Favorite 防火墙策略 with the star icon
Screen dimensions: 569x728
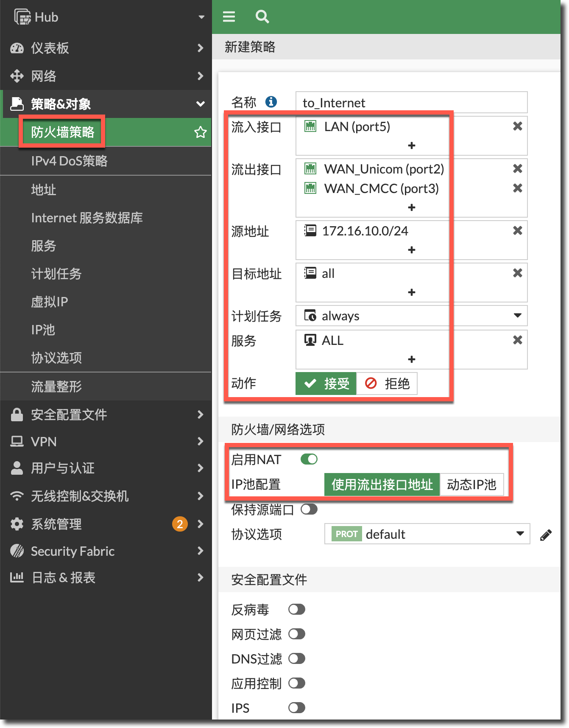pyautogui.click(x=200, y=132)
